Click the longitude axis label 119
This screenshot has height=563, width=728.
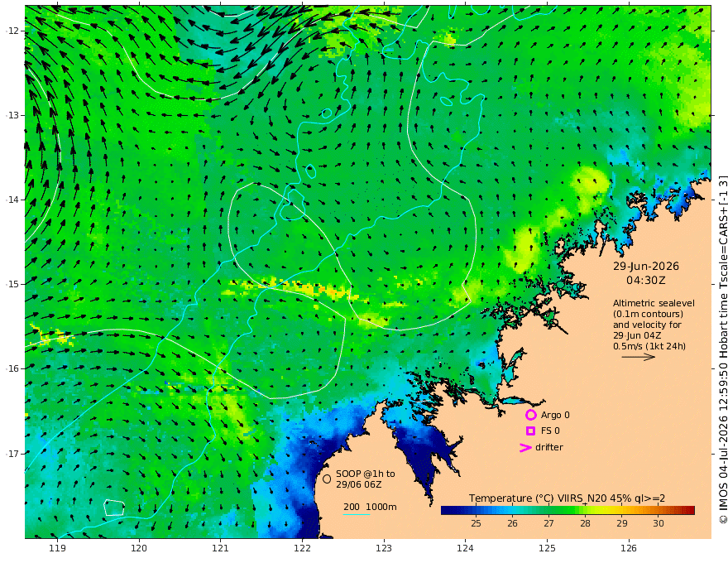click(x=58, y=548)
